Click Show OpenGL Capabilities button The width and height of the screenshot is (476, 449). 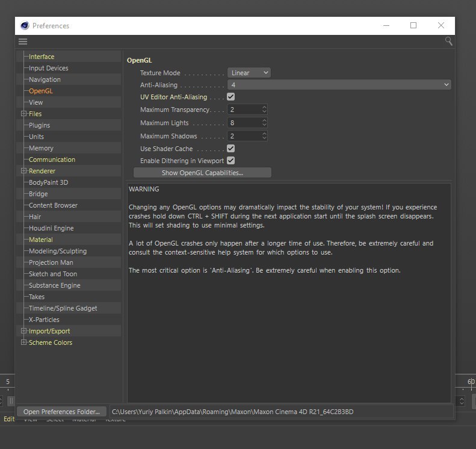[x=202, y=173]
